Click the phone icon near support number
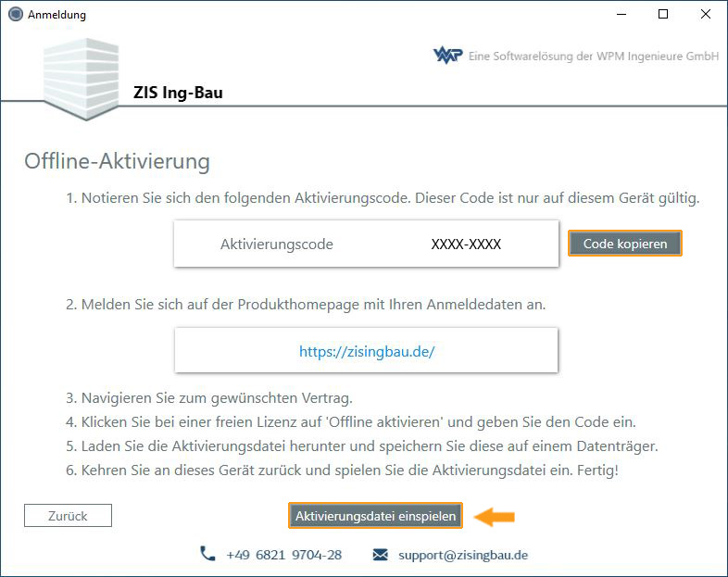Viewport: 728px width, 577px height. tap(207, 554)
